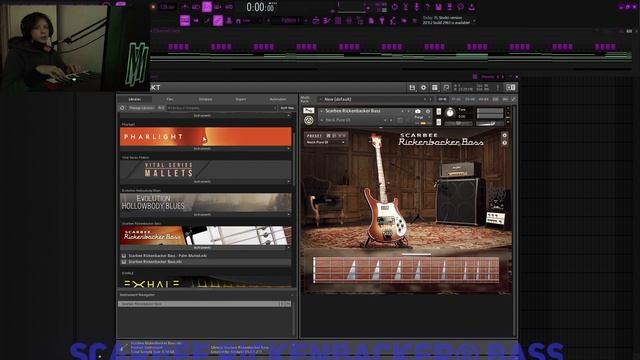Select rack page 49-64

(483, 99)
